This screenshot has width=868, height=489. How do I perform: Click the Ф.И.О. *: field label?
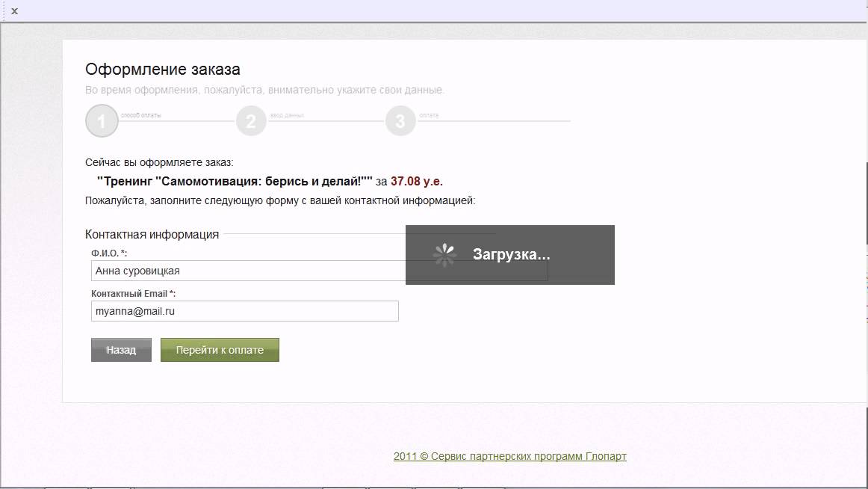[109, 253]
